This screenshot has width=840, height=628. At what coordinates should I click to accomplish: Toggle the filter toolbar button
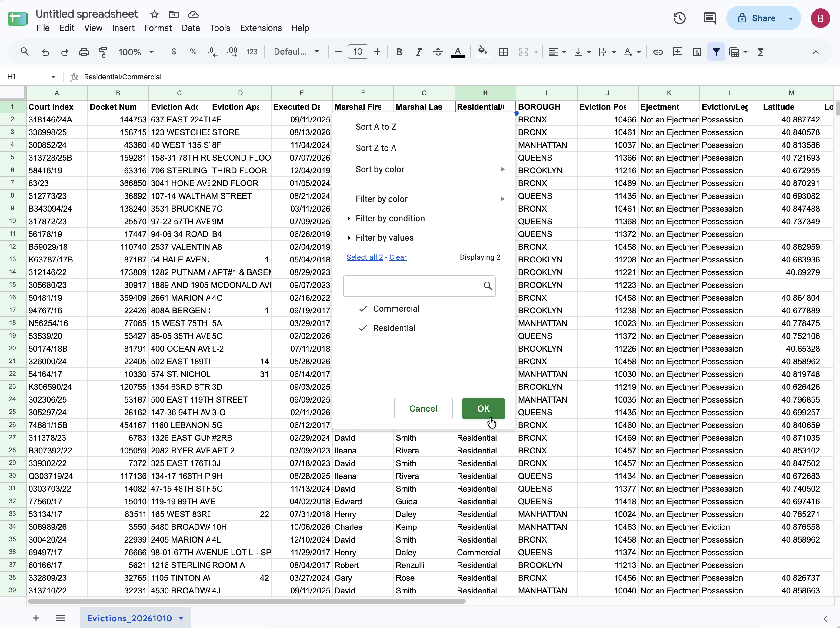(716, 52)
